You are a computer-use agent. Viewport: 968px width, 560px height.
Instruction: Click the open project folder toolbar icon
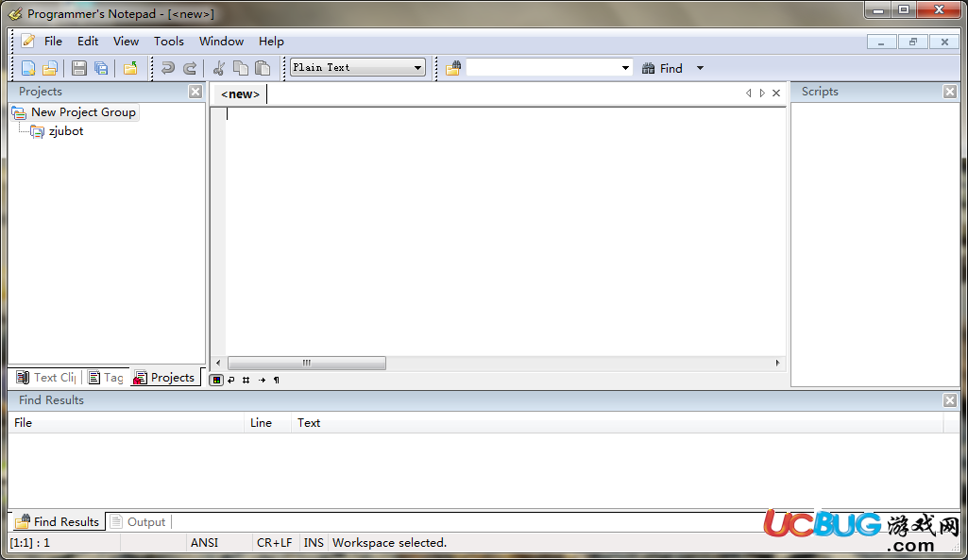pyautogui.click(x=130, y=68)
